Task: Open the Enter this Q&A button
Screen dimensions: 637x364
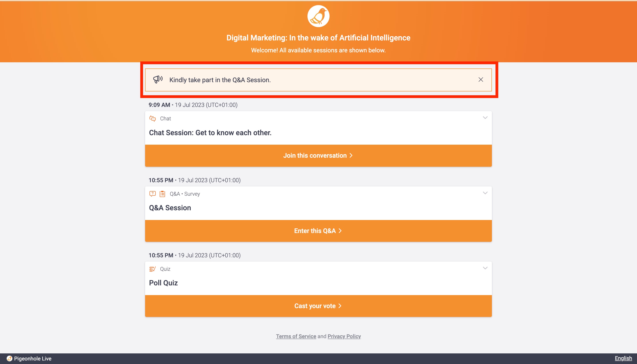Action: (x=318, y=231)
